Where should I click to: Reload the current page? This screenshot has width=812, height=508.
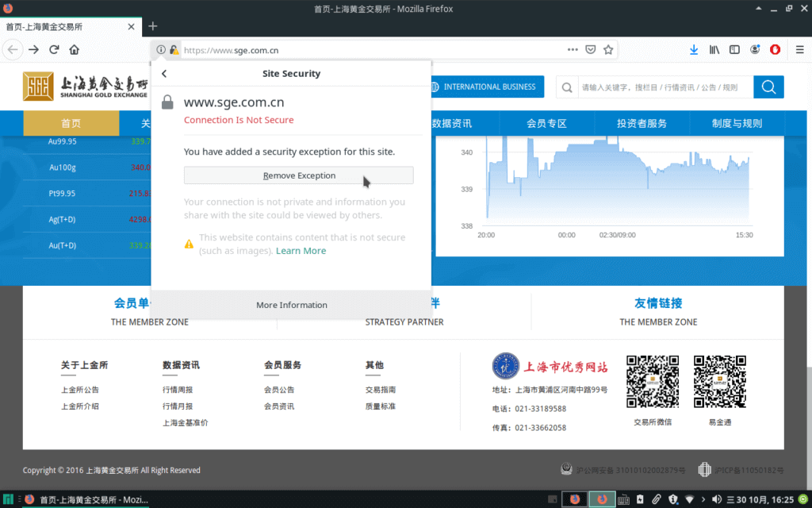click(x=54, y=49)
